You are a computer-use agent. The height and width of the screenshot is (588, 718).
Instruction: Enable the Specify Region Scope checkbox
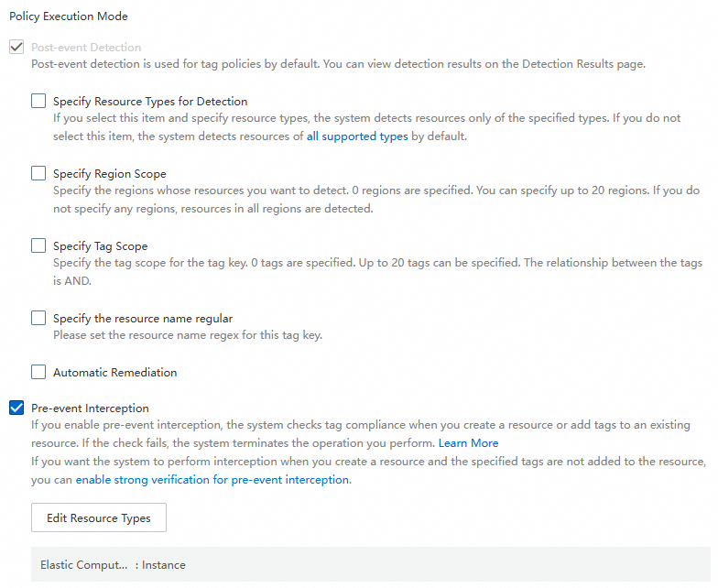[38, 173]
